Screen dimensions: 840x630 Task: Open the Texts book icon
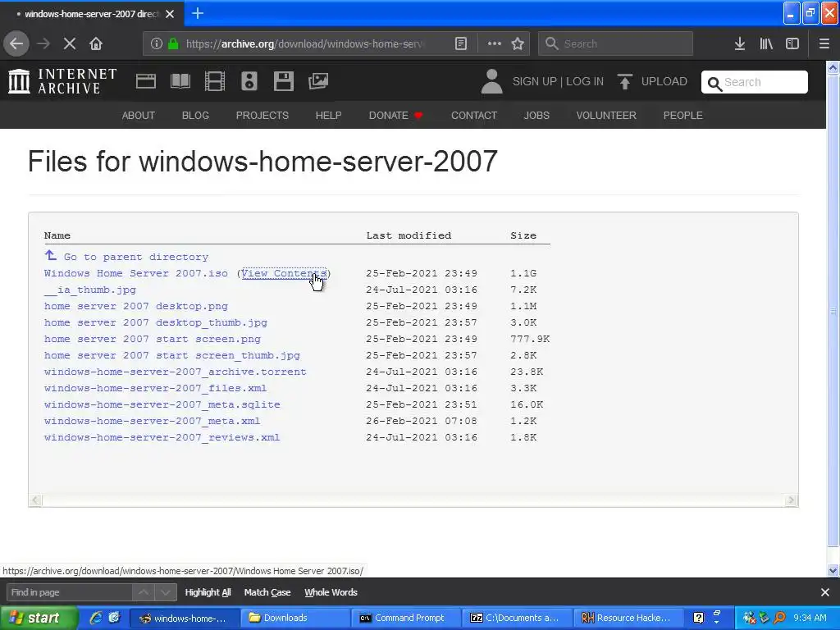point(180,81)
